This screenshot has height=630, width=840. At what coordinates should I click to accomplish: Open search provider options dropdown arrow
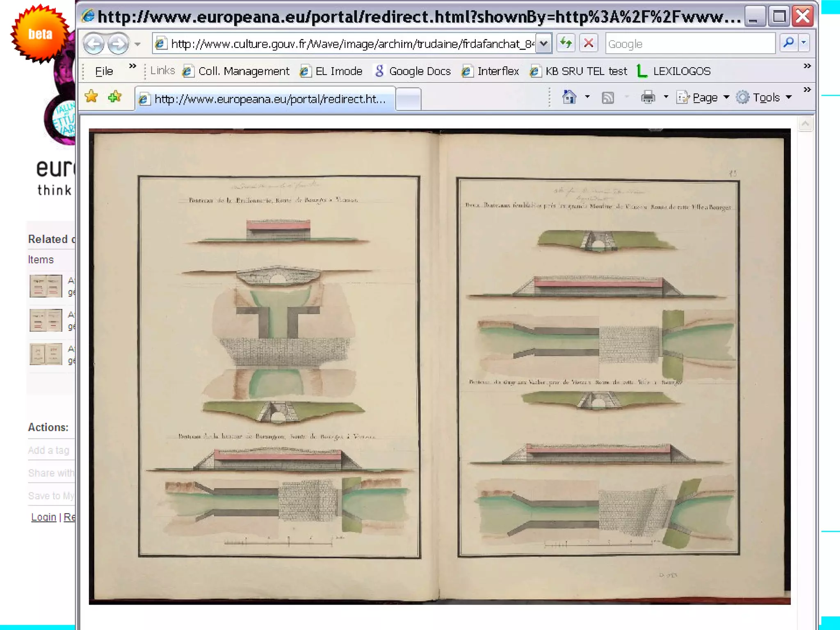(803, 43)
